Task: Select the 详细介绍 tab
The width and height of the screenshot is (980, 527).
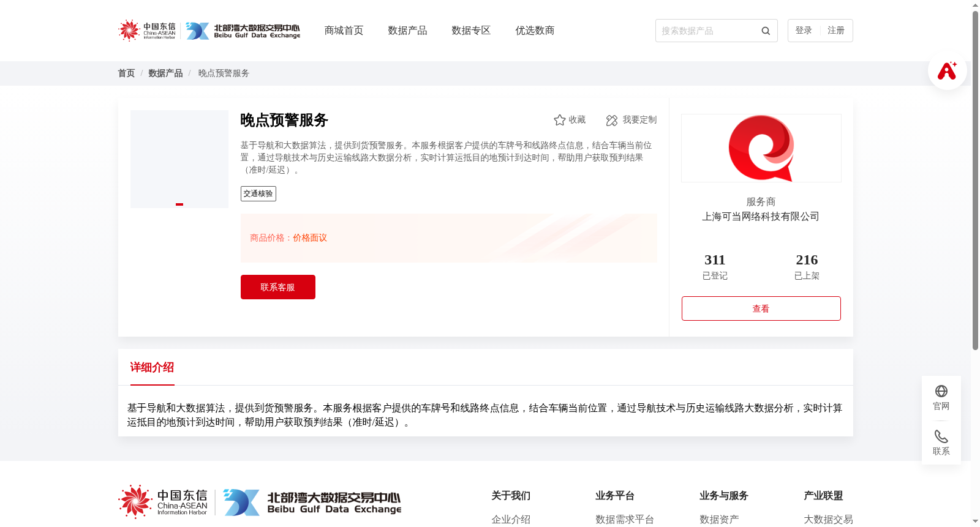Action: 152,367
